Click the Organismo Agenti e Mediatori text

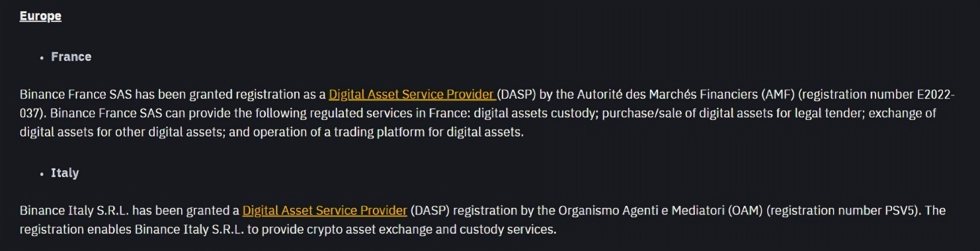point(641,211)
